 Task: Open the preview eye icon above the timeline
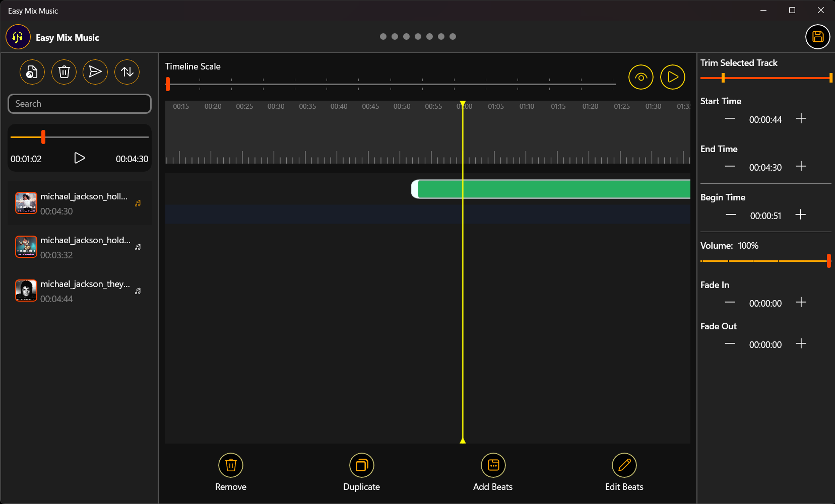(640, 77)
